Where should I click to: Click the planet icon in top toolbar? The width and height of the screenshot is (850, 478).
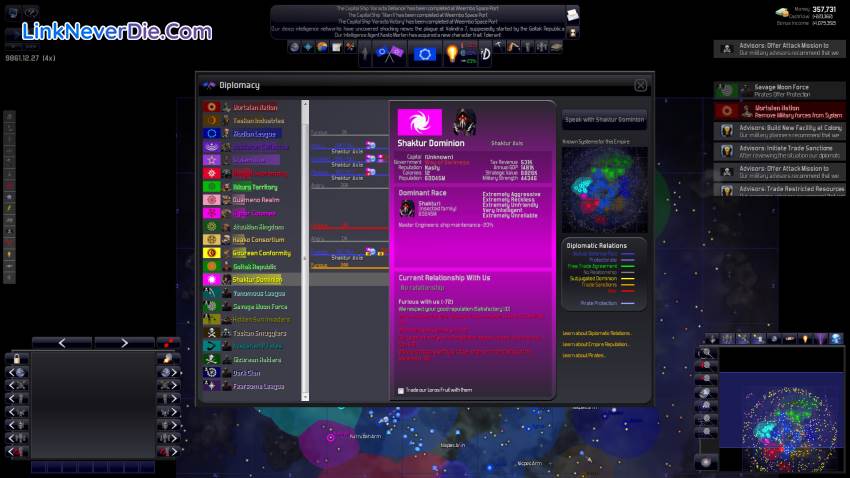point(294,47)
